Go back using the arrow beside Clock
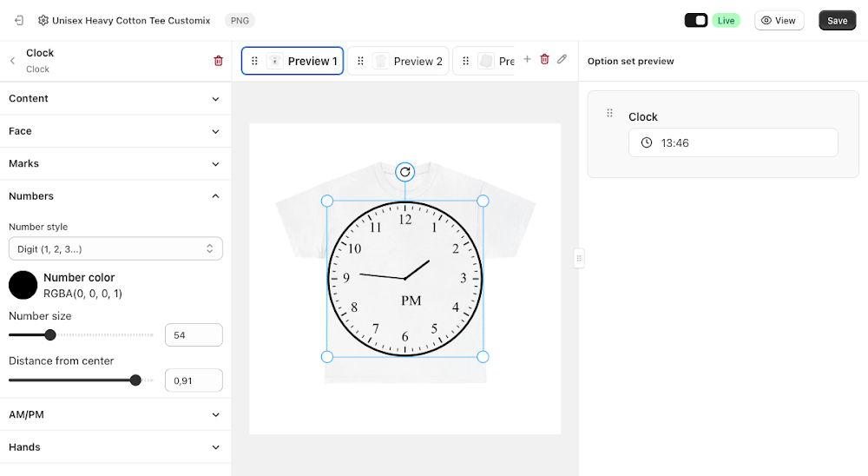This screenshot has width=868, height=476. 12,61
